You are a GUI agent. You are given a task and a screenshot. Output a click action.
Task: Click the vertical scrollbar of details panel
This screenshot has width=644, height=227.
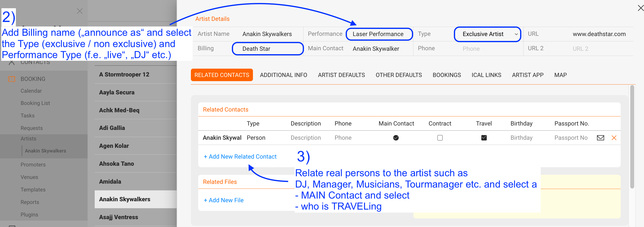pos(632,137)
